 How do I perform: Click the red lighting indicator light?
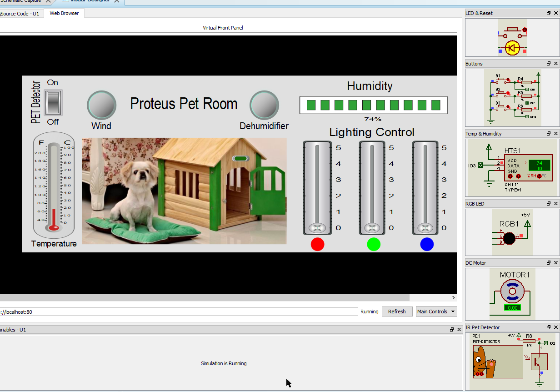(317, 244)
